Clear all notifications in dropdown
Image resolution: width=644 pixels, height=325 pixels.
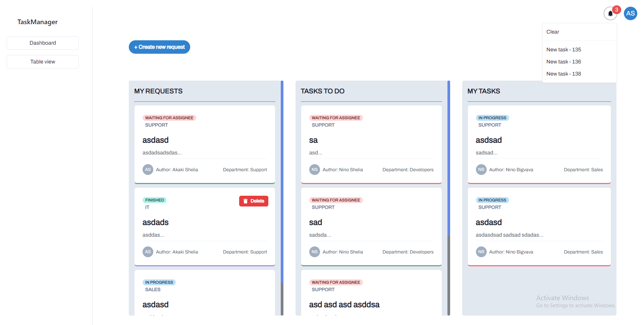tap(552, 32)
